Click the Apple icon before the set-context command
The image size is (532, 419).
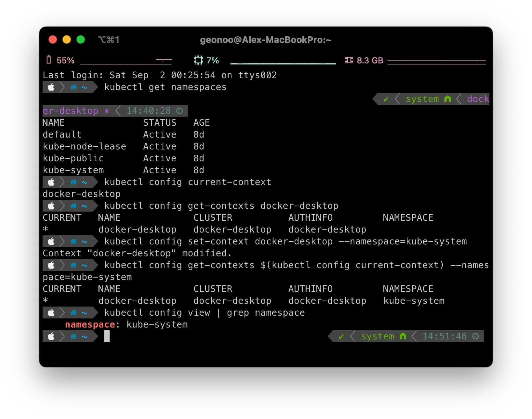[51, 242]
